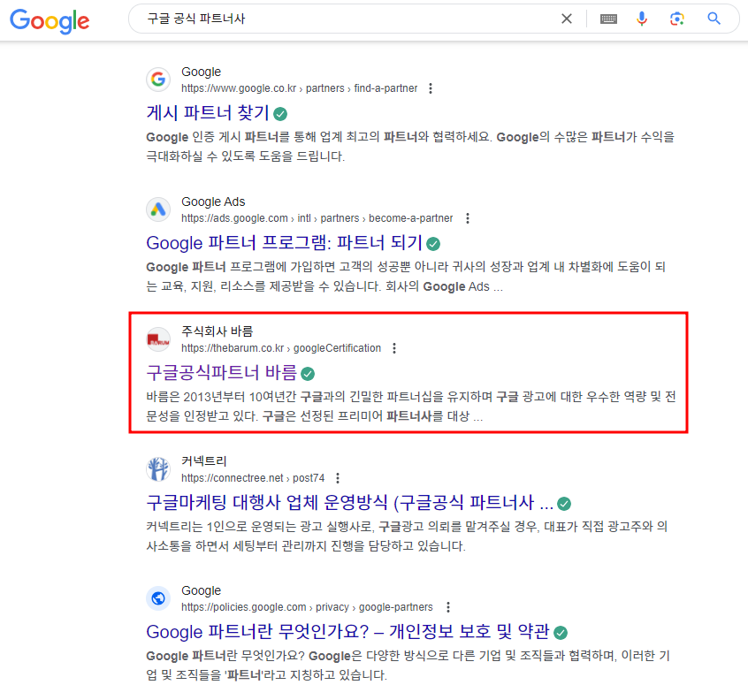Click the https://thebarum.co.kr › googleCertification URL
The height and width of the screenshot is (700, 748).
coord(281,348)
